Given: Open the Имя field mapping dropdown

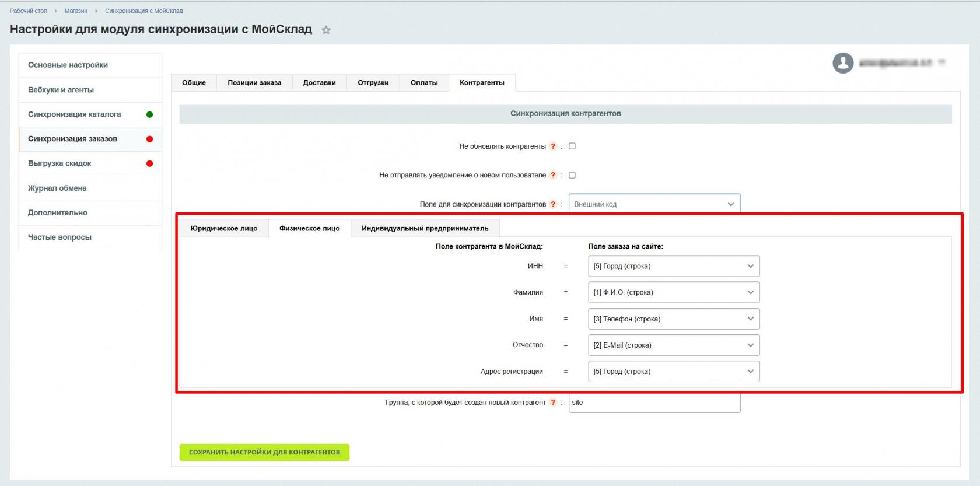Looking at the screenshot, I should 674,319.
